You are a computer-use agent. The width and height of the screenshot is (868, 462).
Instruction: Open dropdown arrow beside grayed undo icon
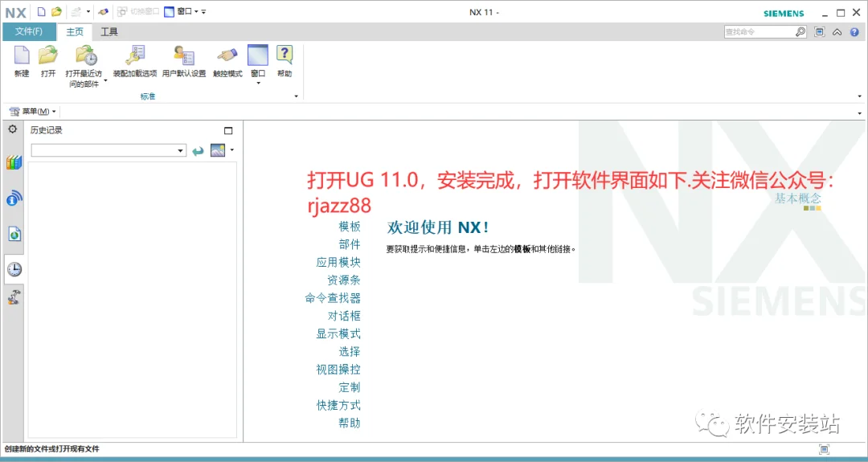pos(88,11)
